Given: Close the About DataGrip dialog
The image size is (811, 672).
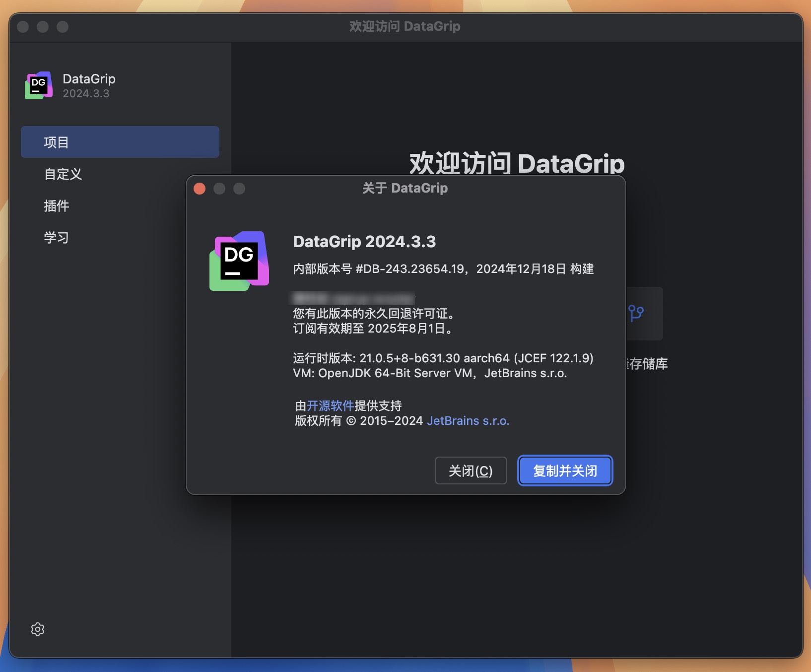Looking at the screenshot, I should (470, 470).
